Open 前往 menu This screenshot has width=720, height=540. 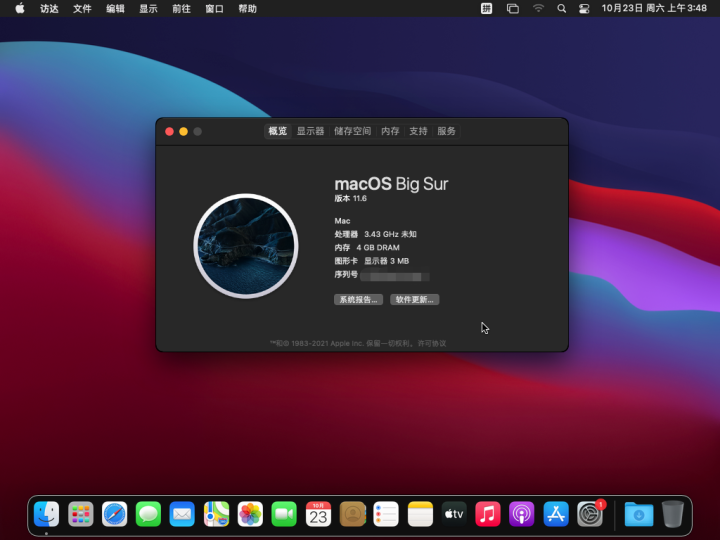tap(181, 8)
